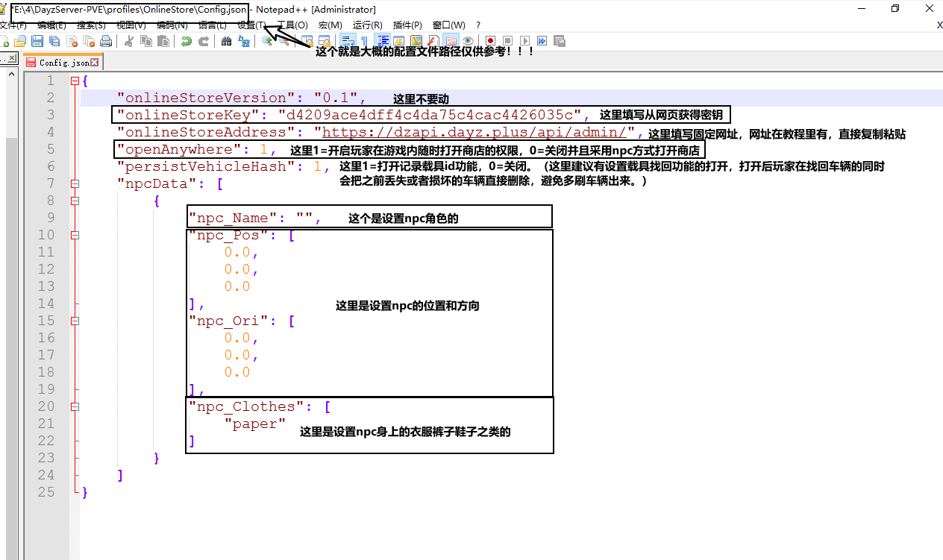Click the Run macro multiple times icon

click(542, 41)
